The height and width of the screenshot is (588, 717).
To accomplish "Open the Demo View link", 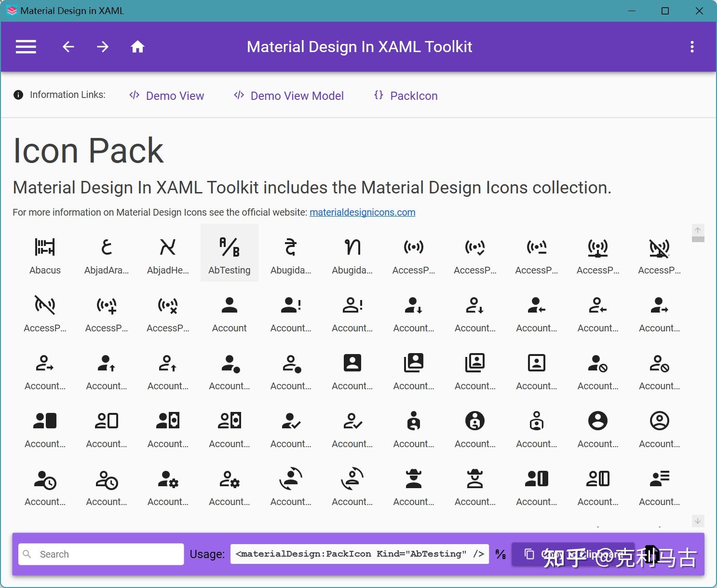I will tap(167, 96).
